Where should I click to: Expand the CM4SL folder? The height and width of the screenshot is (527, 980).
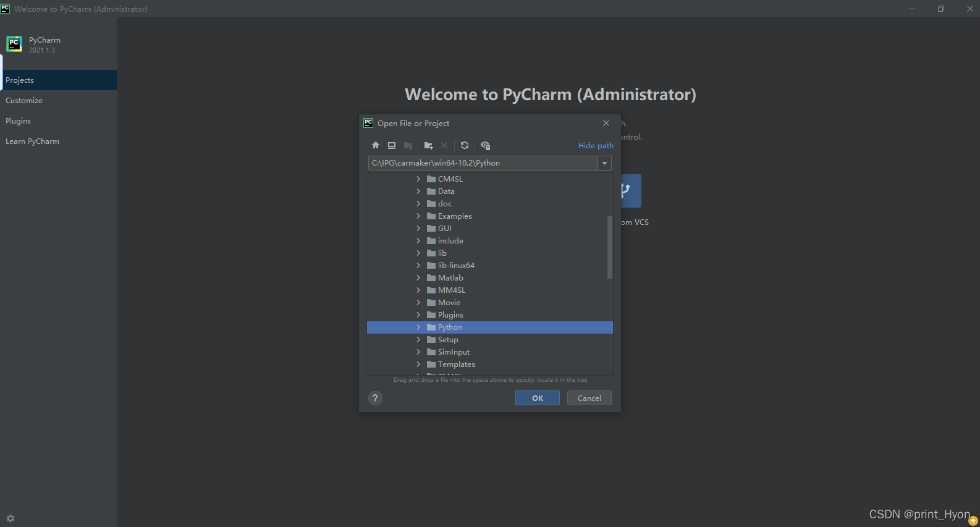click(418, 179)
